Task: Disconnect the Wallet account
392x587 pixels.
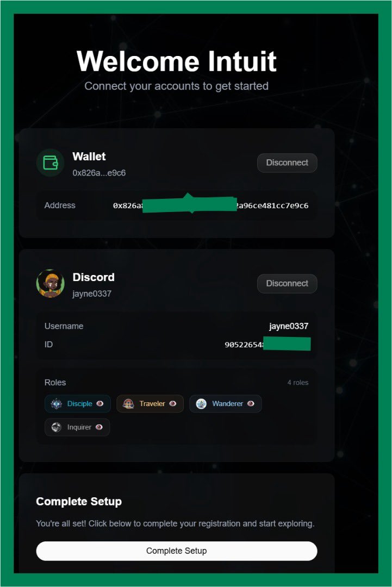Action: tap(287, 163)
